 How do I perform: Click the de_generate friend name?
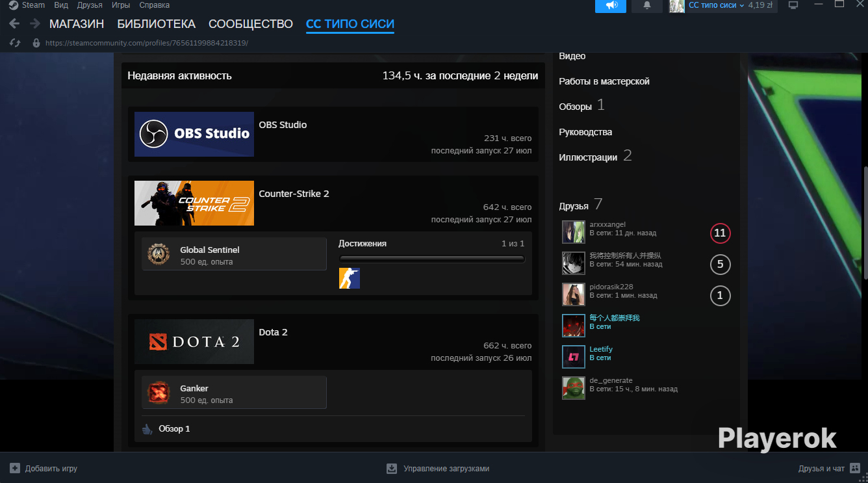611,380
